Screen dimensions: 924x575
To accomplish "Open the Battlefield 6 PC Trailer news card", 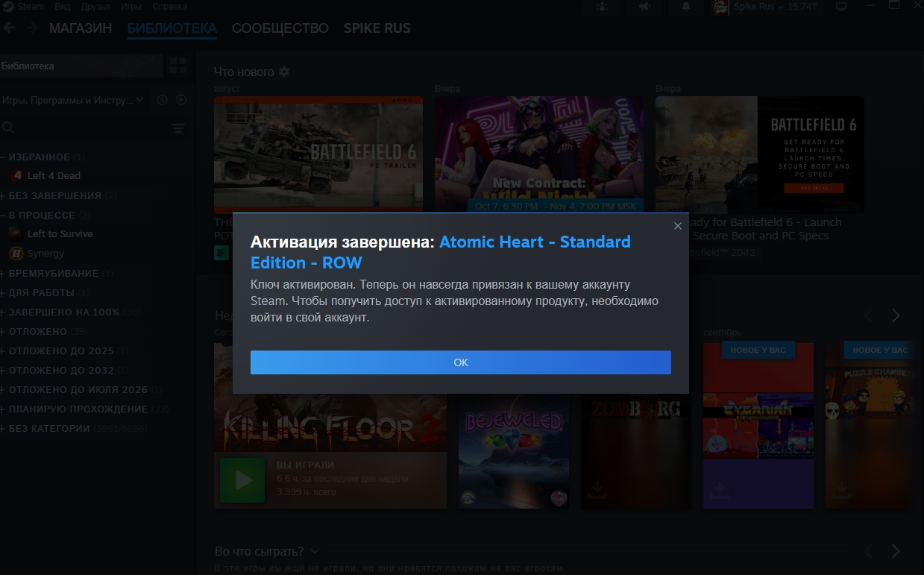I will [318, 155].
